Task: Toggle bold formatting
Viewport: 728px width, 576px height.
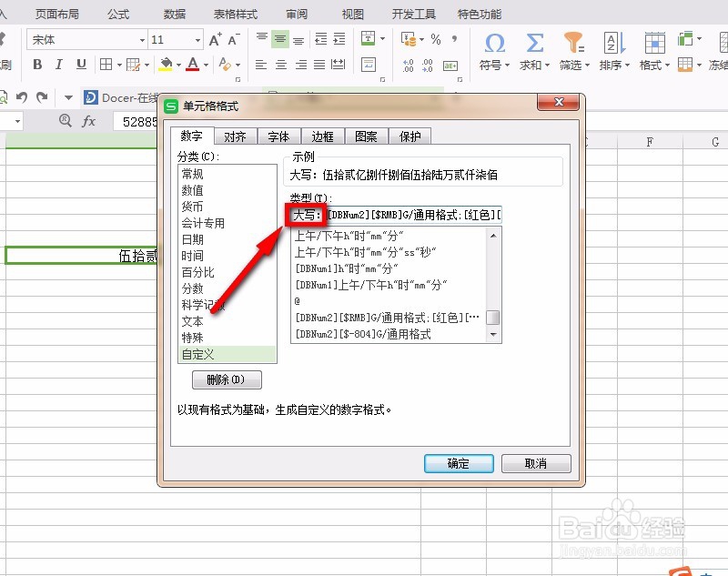Action: pos(36,65)
